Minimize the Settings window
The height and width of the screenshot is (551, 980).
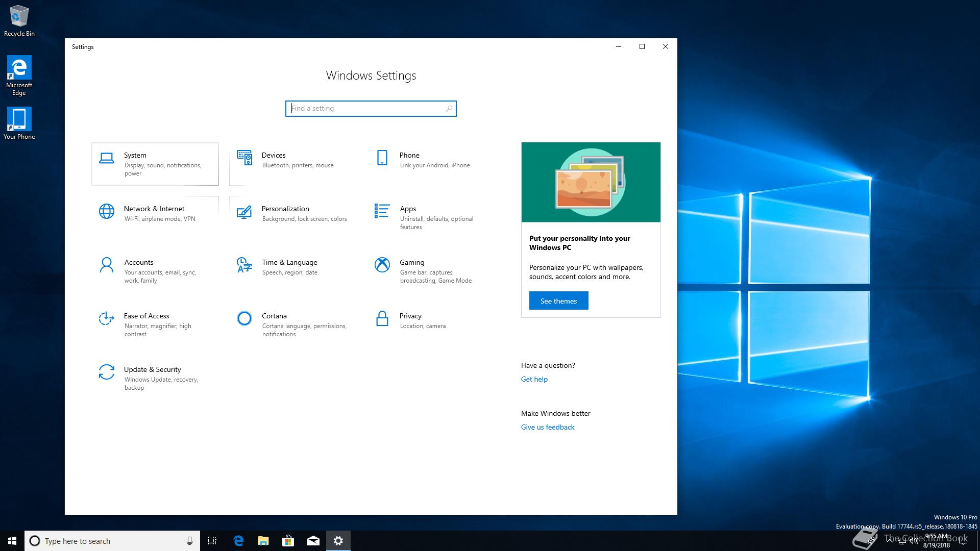[619, 46]
